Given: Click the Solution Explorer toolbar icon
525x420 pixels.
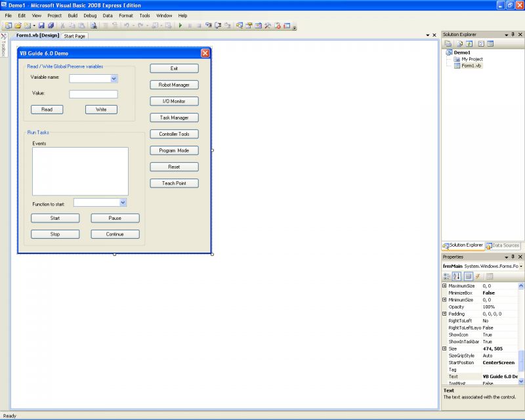Looking at the screenshot, I should (240, 26).
